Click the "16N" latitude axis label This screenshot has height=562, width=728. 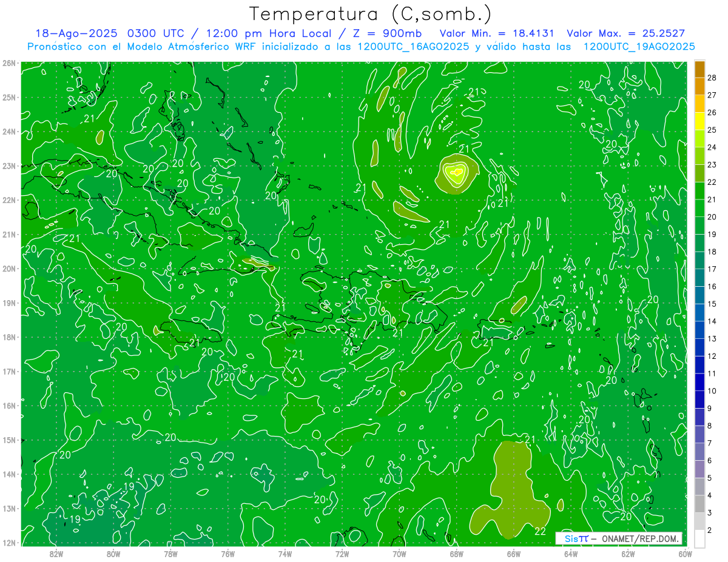coord(8,406)
